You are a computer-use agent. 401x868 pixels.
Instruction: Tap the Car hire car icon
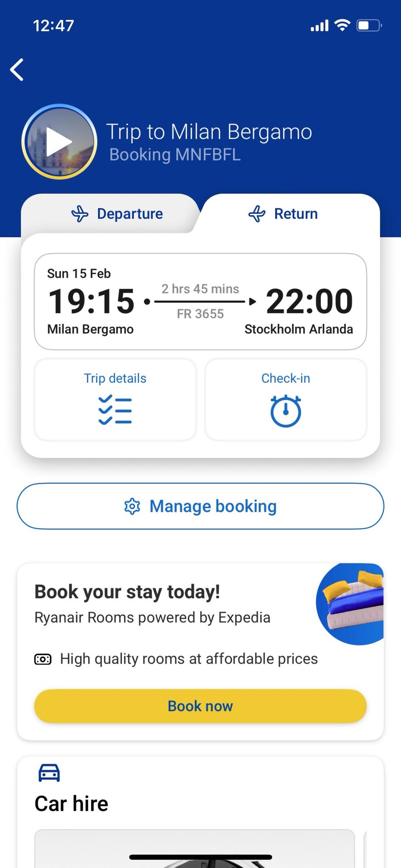click(x=49, y=773)
